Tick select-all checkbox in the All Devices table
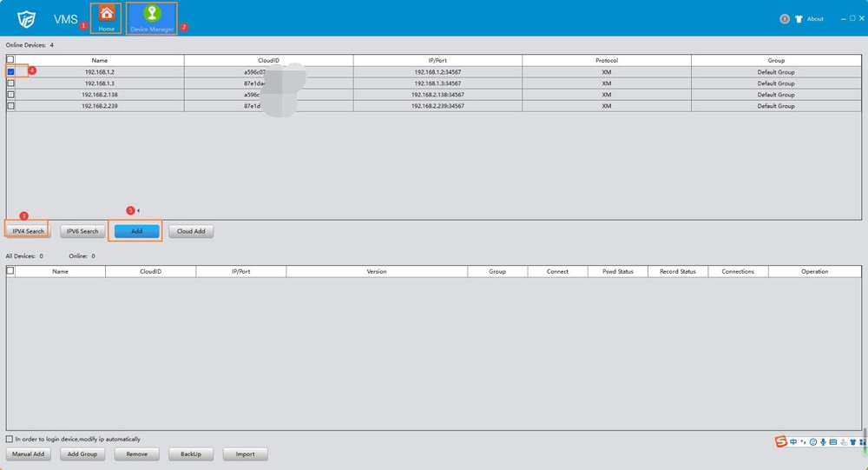Image resolution: width=868 pixels, height=470 pixels. pyautogui.click(x=10, y=270)
